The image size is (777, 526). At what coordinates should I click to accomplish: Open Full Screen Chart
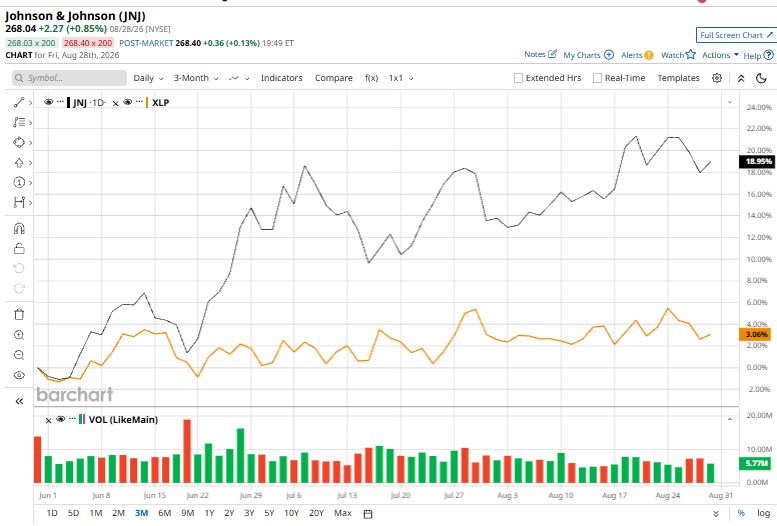coord(735,35)
